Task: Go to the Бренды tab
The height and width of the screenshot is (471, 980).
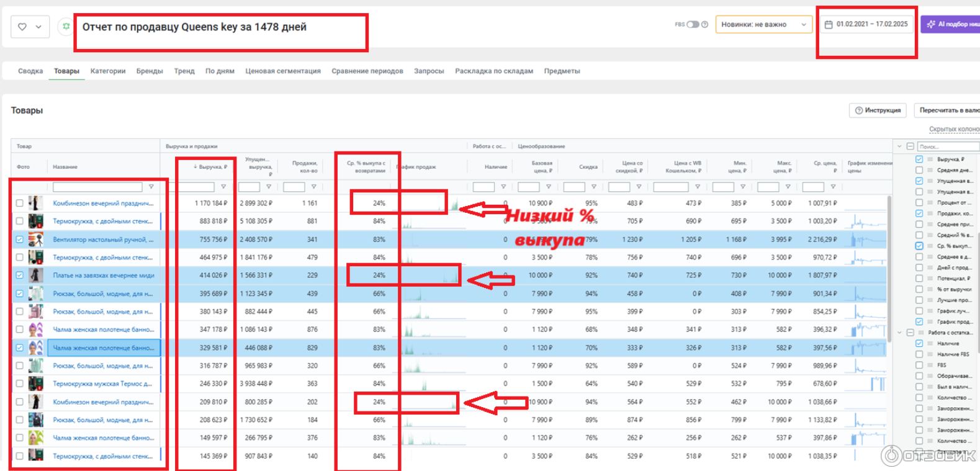Action: (x=150, y=71)
